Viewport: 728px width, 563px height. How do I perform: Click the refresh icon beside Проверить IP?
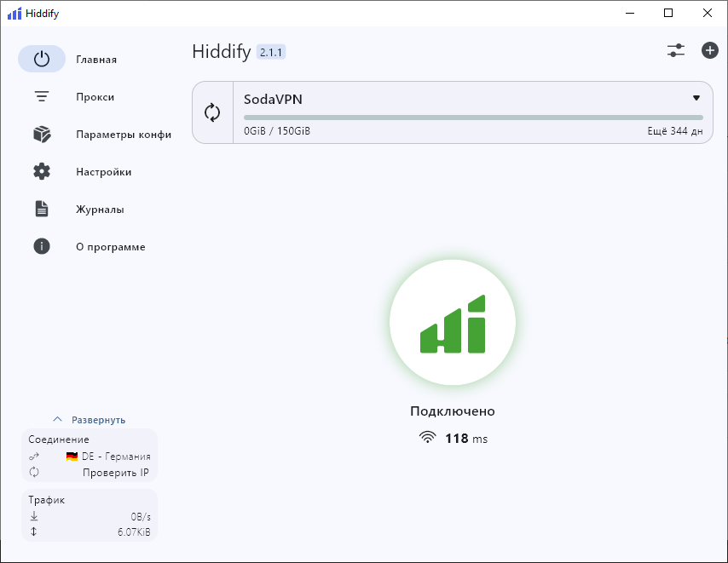point(34,472)
